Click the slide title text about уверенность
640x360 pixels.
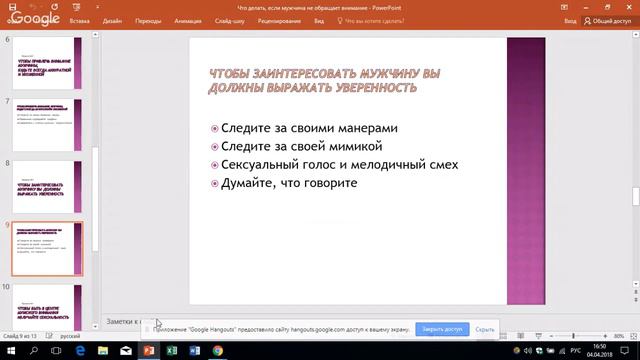pos(324,81)
